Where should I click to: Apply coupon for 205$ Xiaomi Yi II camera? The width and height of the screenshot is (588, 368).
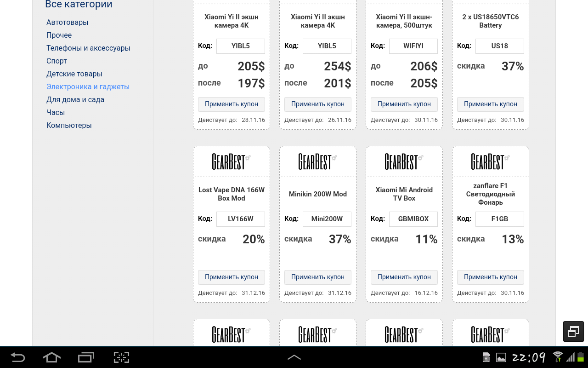[232, 104]
